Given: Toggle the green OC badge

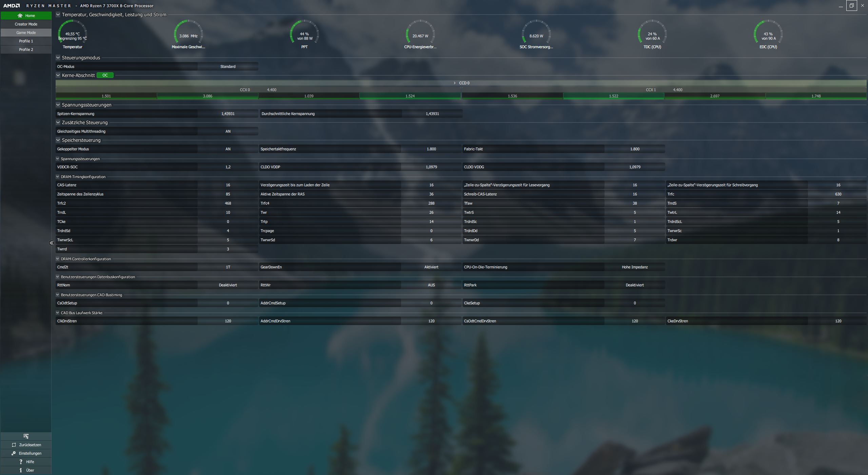Looking at the screenshot, I should 105,75.
